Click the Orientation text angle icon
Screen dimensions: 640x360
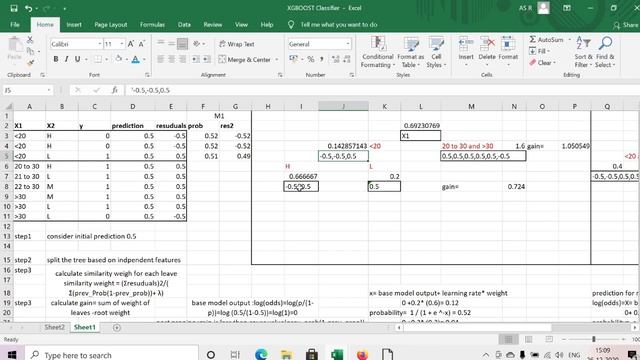tap(197, 44)
